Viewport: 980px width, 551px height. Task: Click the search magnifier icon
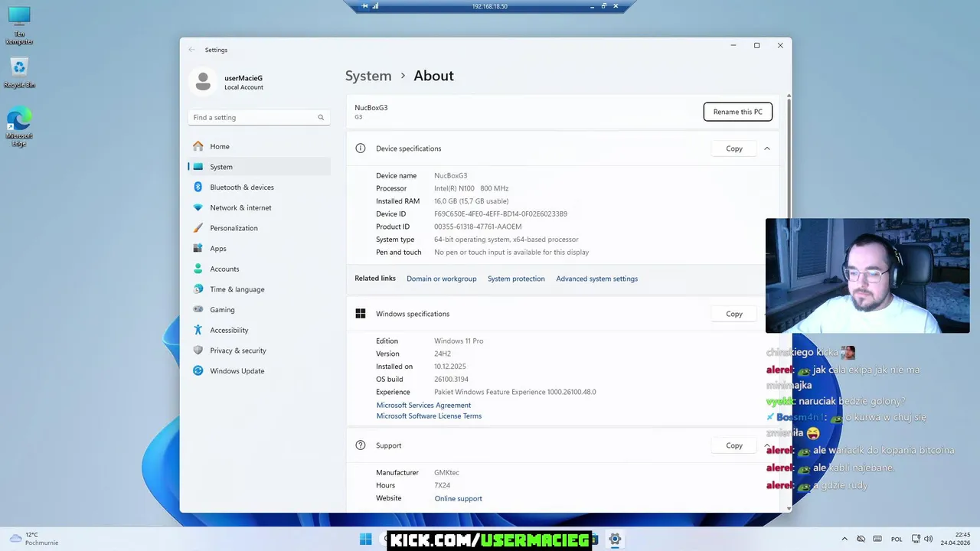click(321, 117)
